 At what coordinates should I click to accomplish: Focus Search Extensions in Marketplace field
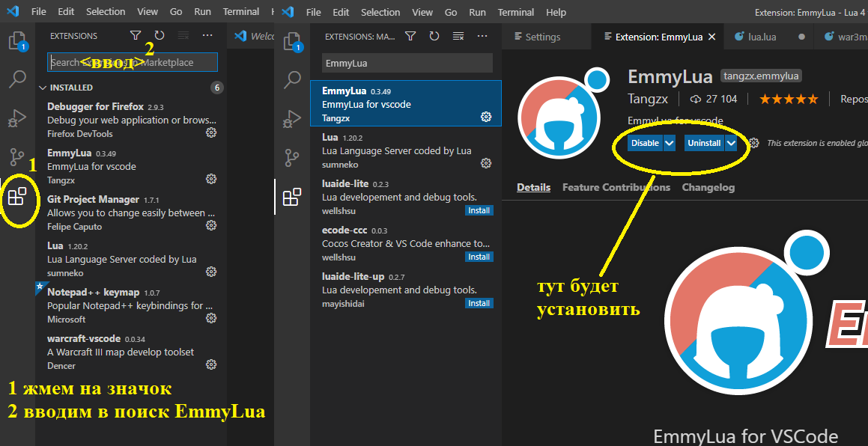133,63
